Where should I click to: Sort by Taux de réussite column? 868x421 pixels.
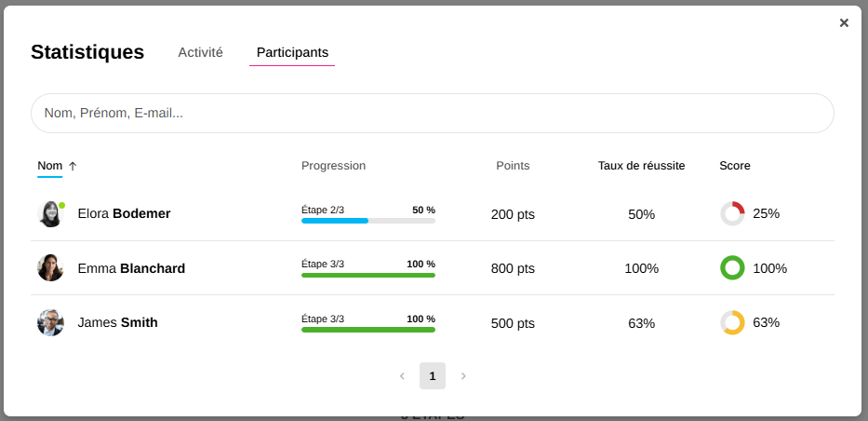point(641,166)
